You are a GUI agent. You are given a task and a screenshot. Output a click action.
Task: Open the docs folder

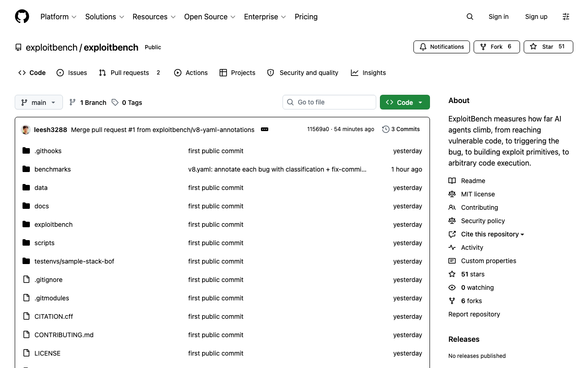(41, 206)
